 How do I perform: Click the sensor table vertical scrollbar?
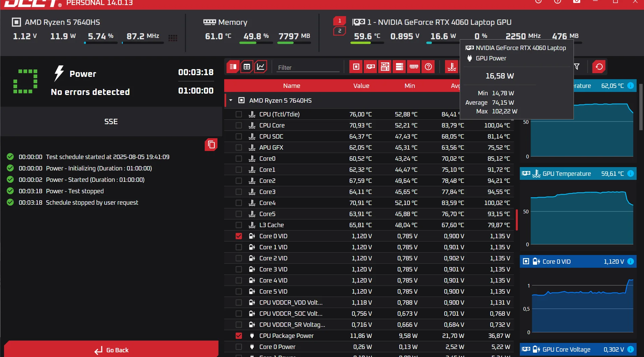click(517, 220)
